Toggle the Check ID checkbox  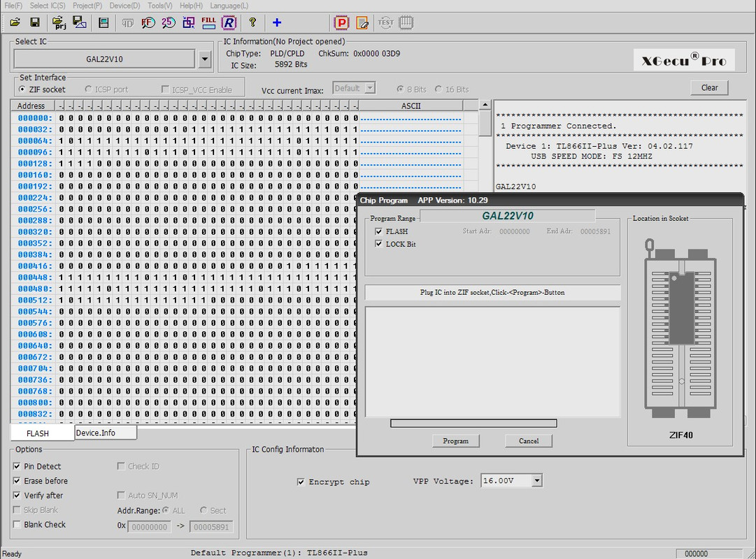(121, 466)
